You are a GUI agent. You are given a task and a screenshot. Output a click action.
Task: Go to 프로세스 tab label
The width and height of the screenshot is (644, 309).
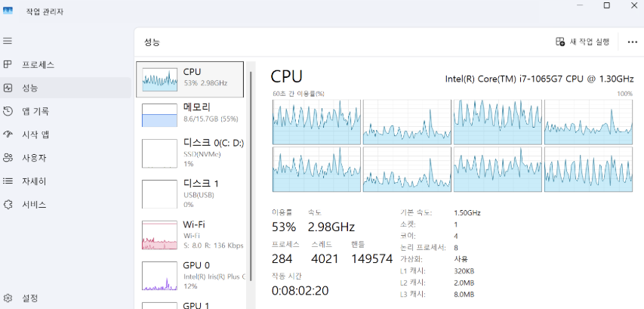[x=39, y=65]
